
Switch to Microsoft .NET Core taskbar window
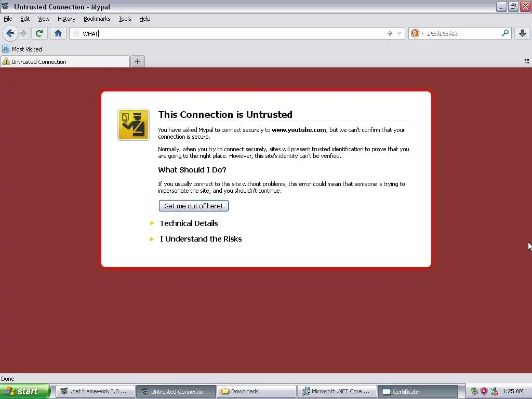click(x=337, y=391)
